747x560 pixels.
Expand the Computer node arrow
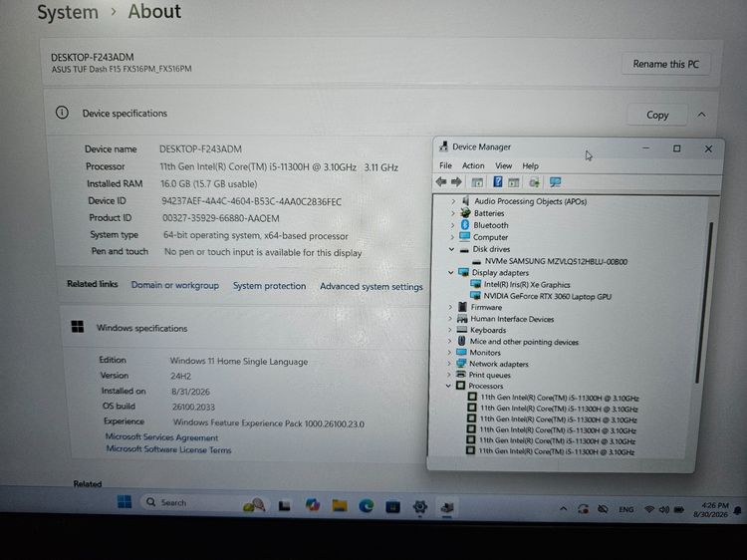click(452, 237)
